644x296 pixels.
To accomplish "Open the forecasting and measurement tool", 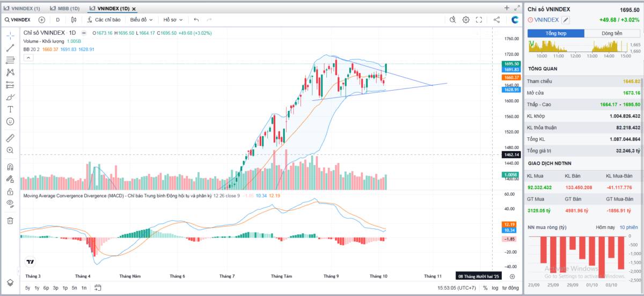I will [10, 85].
